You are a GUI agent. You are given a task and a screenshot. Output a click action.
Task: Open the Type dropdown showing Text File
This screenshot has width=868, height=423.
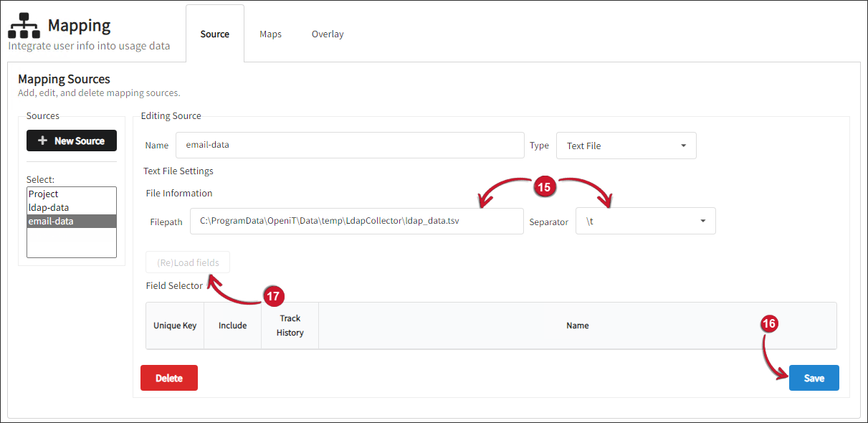[625, 146]
